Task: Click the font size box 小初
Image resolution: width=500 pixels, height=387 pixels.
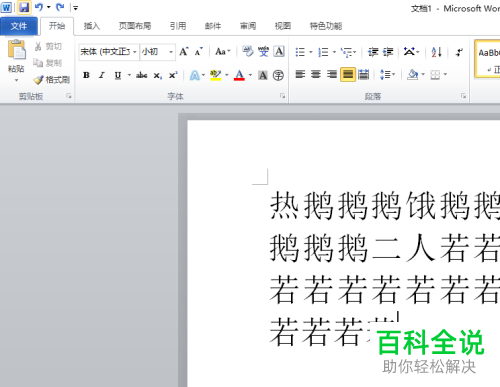Action: (x=153, y=52)
